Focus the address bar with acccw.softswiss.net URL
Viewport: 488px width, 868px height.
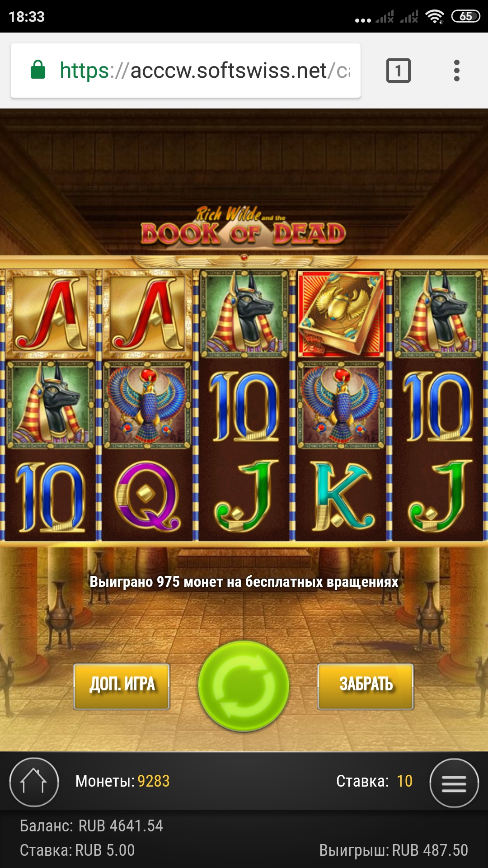tap(186, 71)
